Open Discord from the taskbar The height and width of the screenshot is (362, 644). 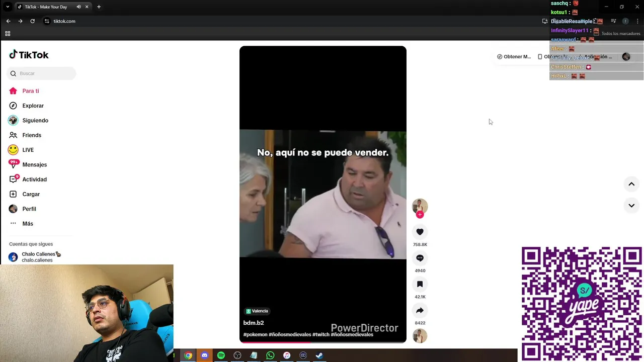204,355
